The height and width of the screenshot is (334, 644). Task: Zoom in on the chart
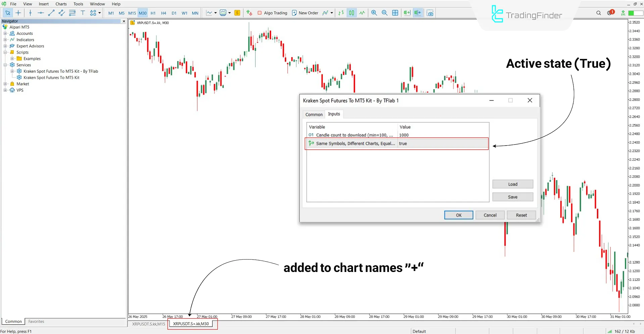click(374, 13)
